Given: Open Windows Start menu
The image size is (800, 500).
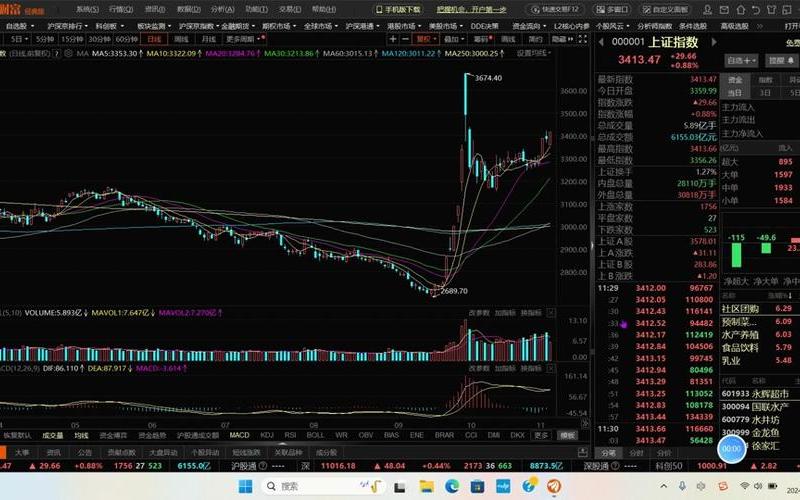Looking at the screenshot, I should pyautogui.click(x=245, y=486).
